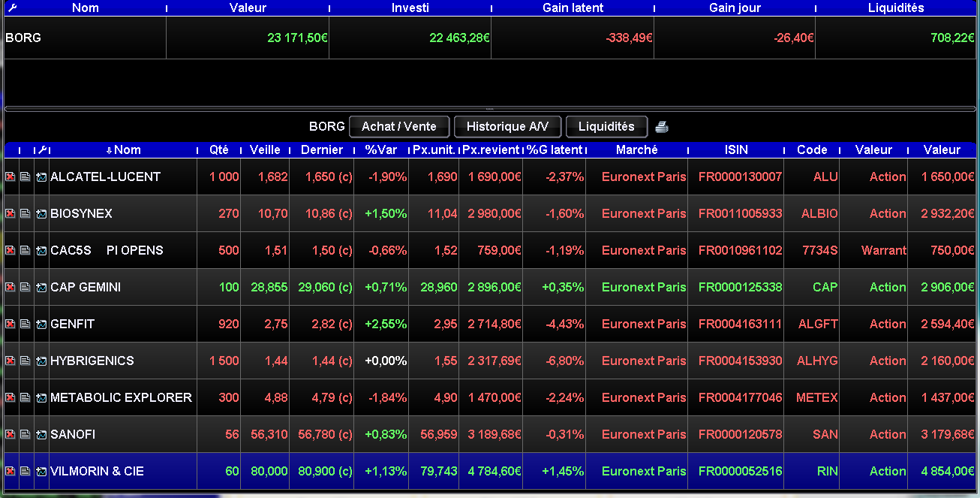Viewport: 980px width, 498px height.
Task: Sort by the Px.revient column header
Action: click(491, 149)
